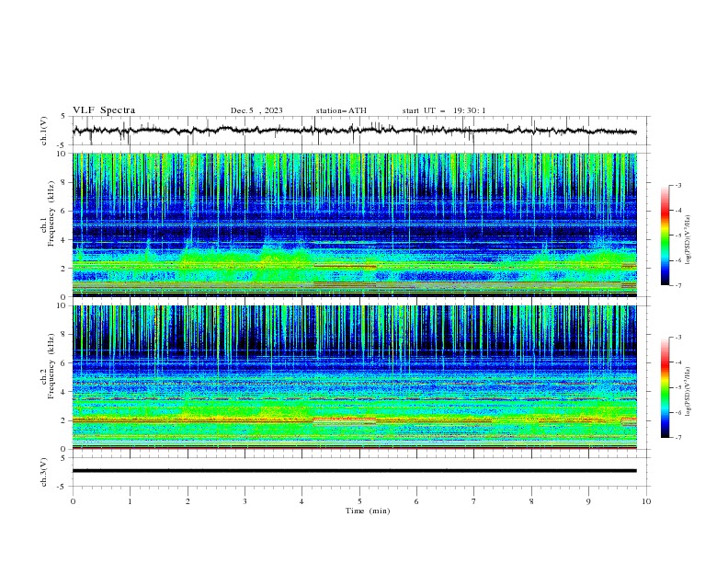
Task: Click inside the ch.1 spectrogram panel
Action: tap(354, 224)
